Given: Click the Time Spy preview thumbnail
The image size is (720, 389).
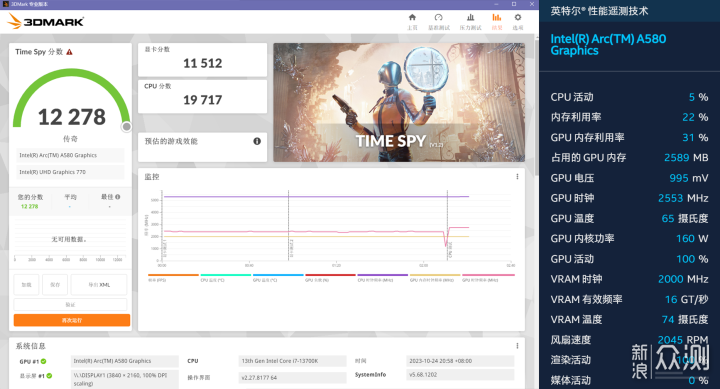Looking at the screenshot, I should [x=399, y=102].
